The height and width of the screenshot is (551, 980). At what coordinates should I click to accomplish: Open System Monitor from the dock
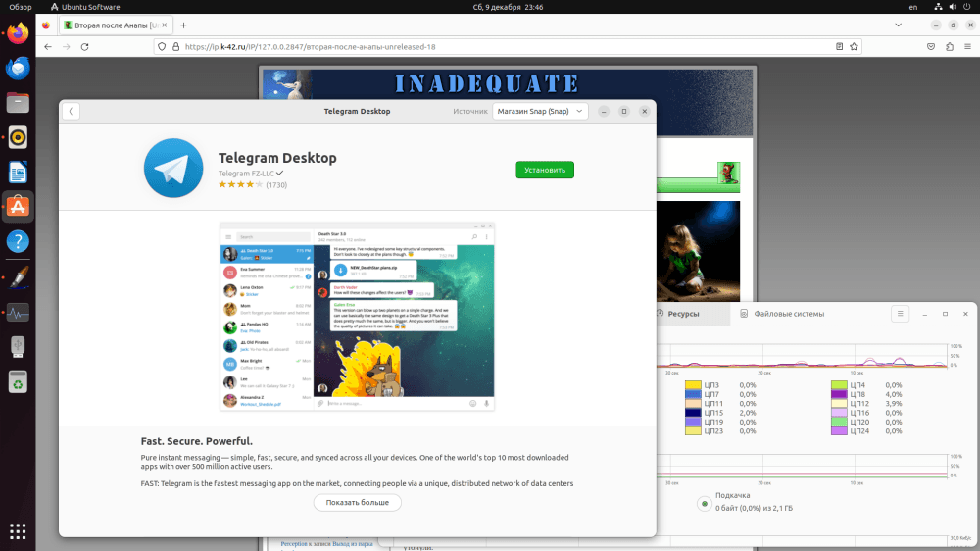[18, 312]
